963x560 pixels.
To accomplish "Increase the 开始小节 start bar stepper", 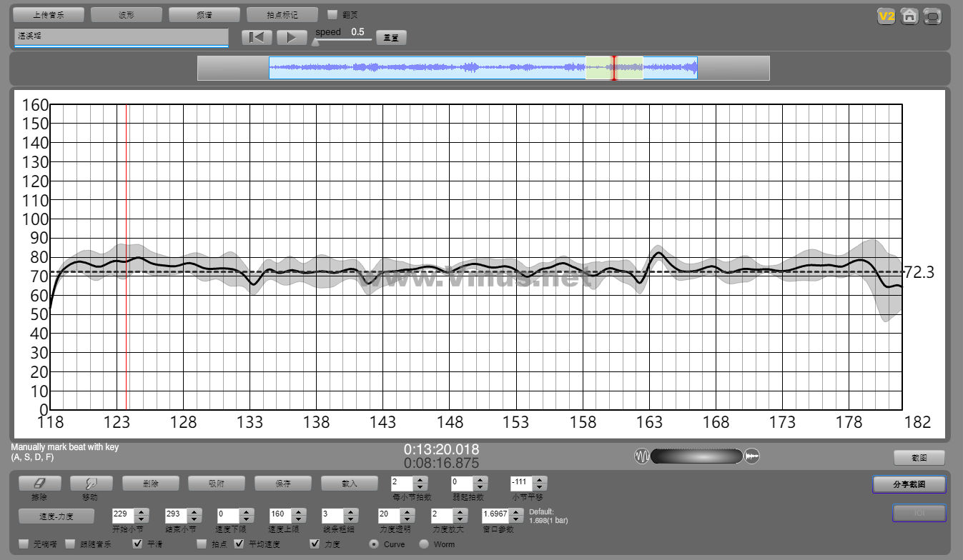I will [141, 511].
